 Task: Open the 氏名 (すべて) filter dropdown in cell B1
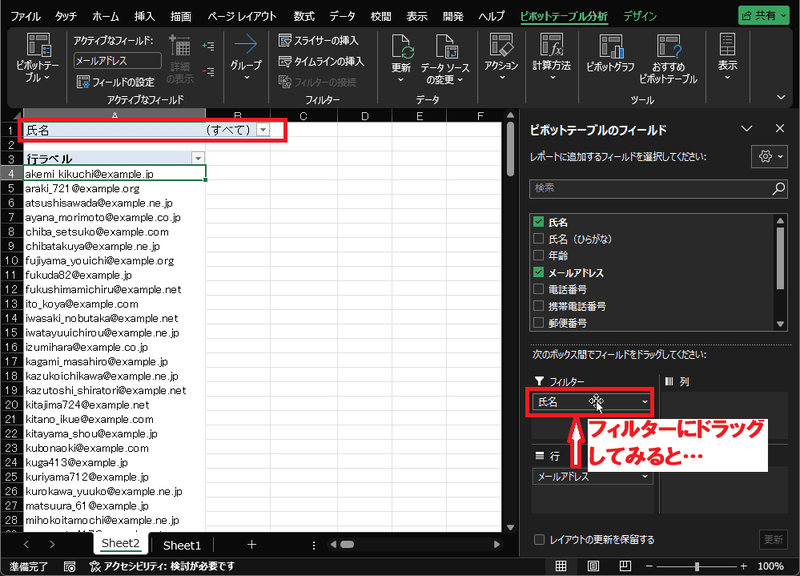pyautogui.click(x=263, y=130)
